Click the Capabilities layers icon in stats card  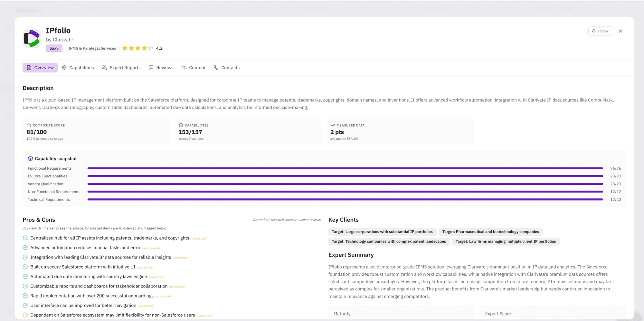click(x=181, y=125)
